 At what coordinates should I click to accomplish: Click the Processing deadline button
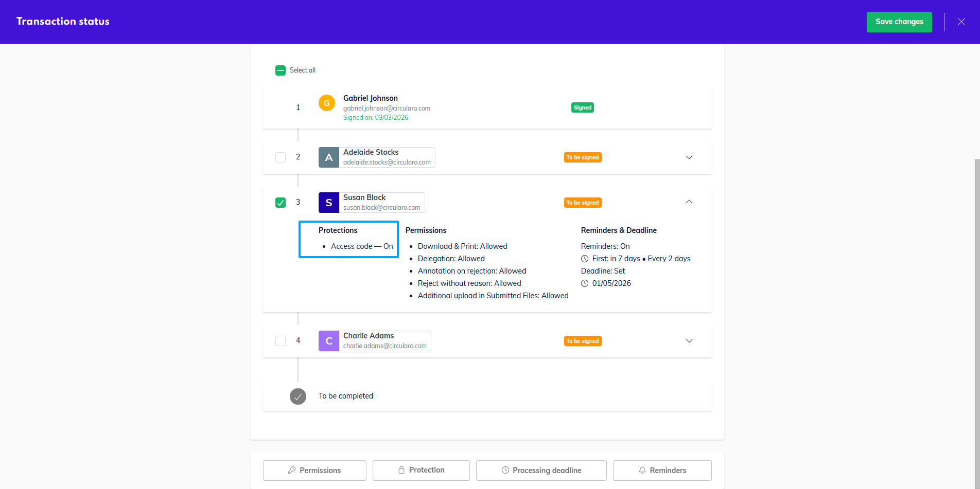(541, 470)
